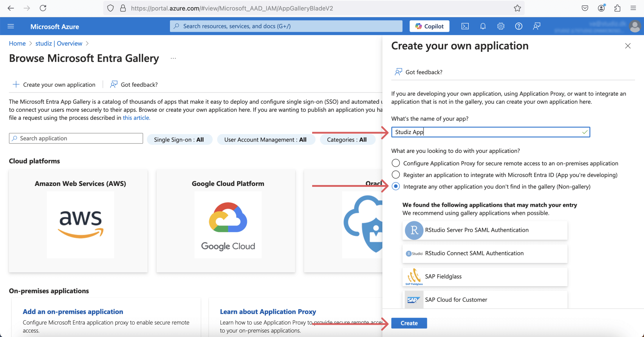The height and width of the screenshot is (337, 644).
Task: Go back in browser history
Action: point(11,8)
